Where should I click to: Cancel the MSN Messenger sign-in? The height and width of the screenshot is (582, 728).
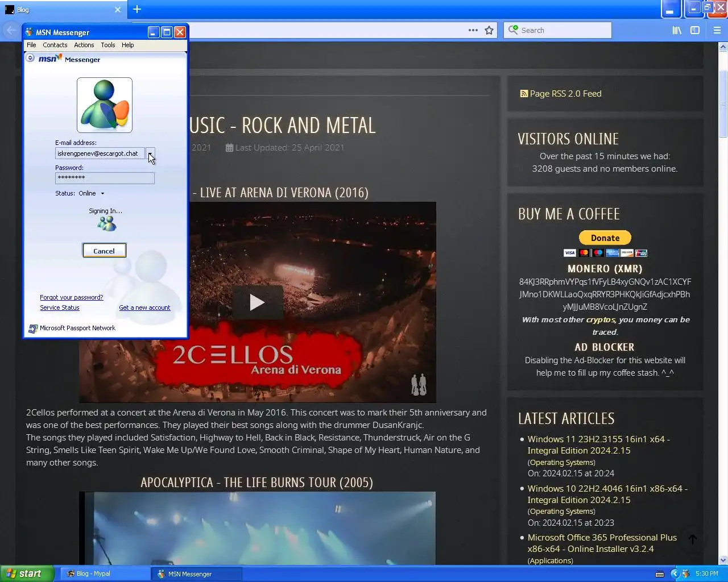[x=104, y=251]
